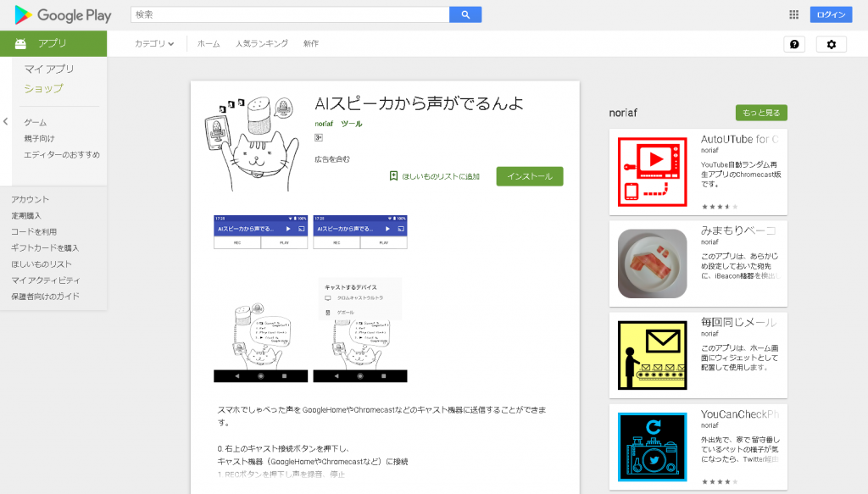Open ほしいものリスト in the sidebar
This screenshot has height=494, width=868.
point(42,264)
